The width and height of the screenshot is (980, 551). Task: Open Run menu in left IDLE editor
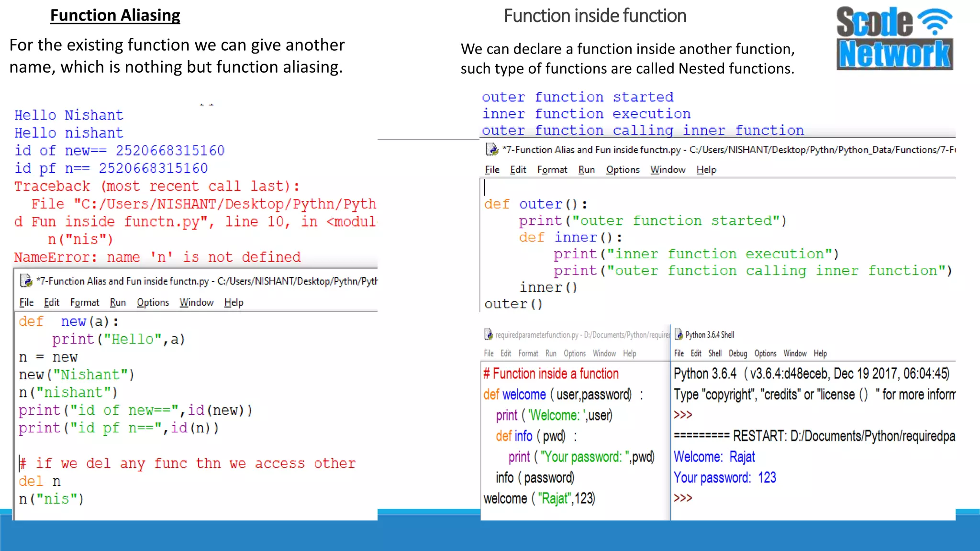118,302
